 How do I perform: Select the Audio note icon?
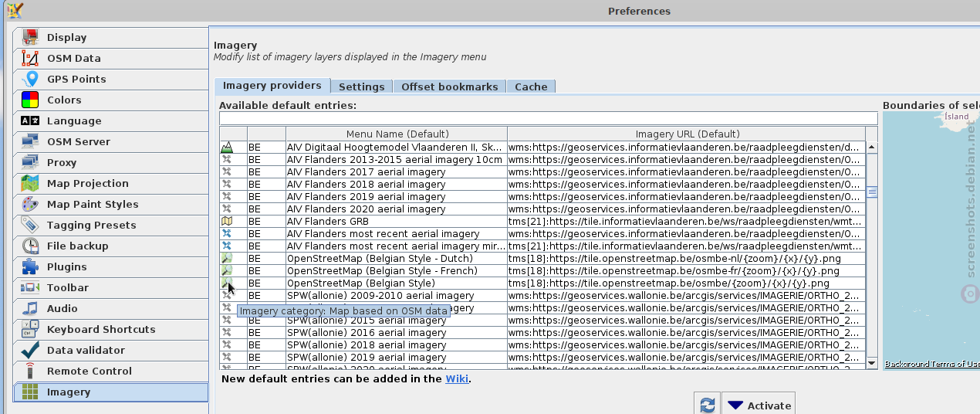click(x=30, y=308)
